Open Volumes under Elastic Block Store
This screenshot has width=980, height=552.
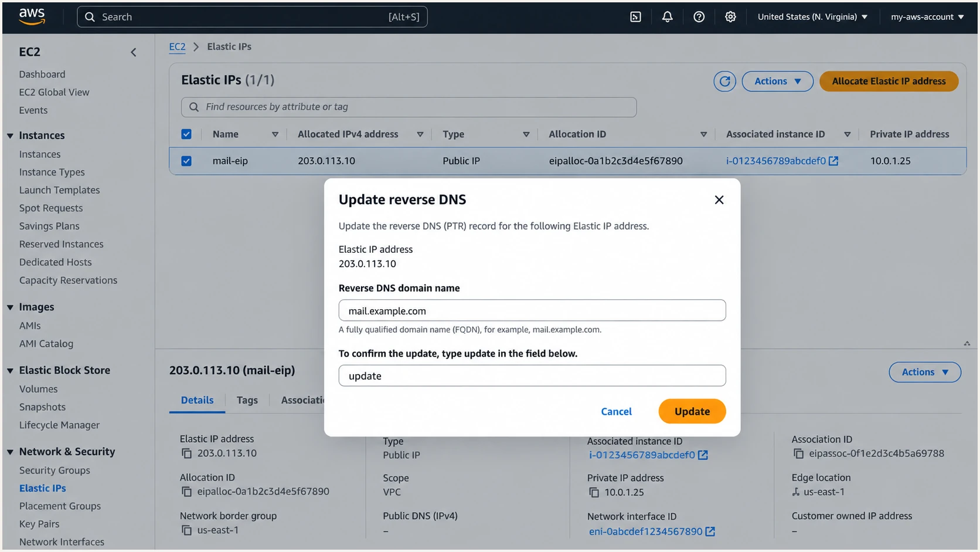(x=38, y=389)
